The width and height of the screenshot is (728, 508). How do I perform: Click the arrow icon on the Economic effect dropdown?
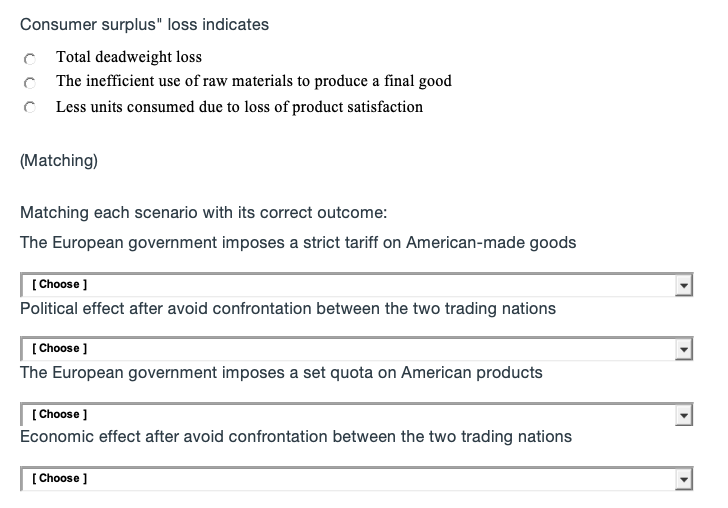[684, 479]
